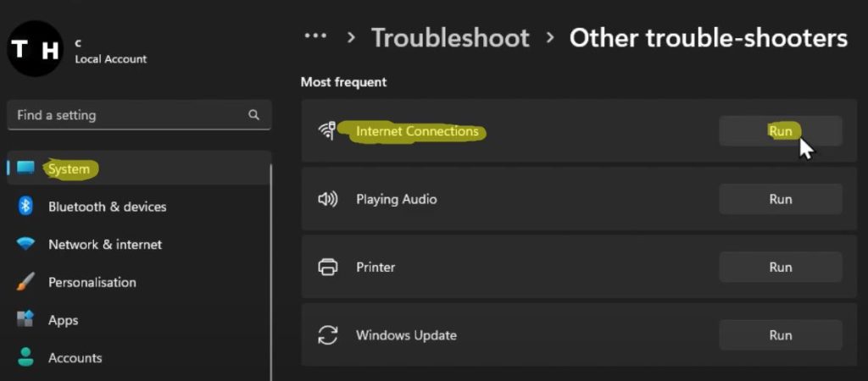This screenshot has width=868, height=381.
Task: Click the Printer icon
Action: click(x=327, y=267)
